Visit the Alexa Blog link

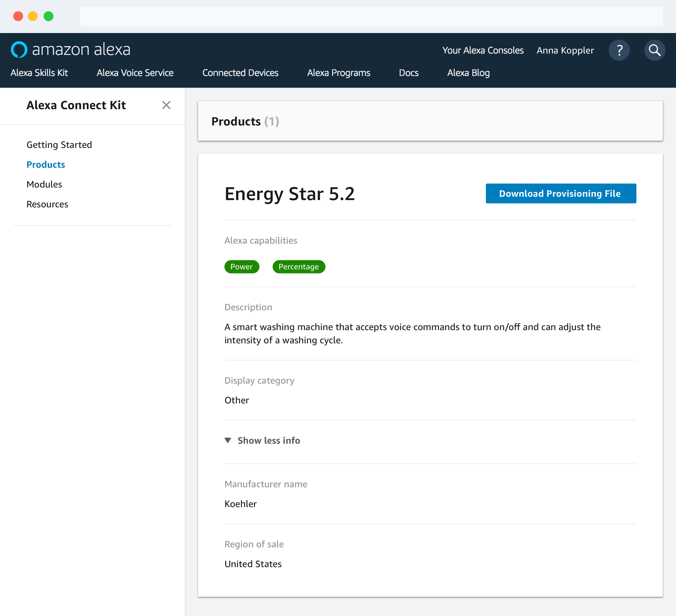coord(468,73)
